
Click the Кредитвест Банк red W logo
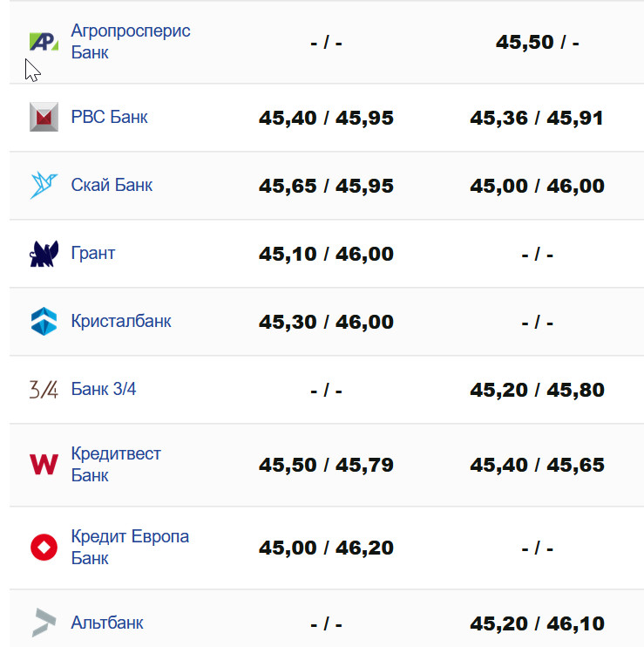pyautogui.click(x=44, y=465)
